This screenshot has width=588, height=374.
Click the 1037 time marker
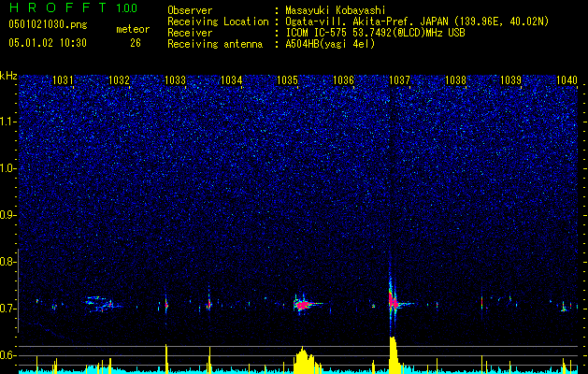coord(399,79)
